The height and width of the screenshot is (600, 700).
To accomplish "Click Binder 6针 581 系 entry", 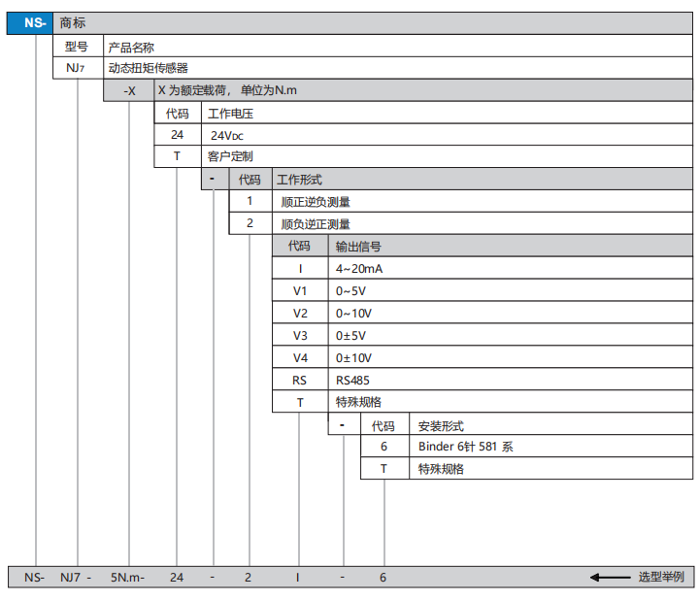I will point(466,447).
